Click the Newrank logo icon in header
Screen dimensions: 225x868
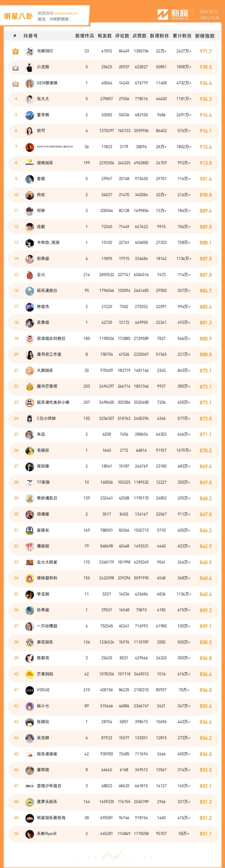pyautogui.click(x=163, y=14)
